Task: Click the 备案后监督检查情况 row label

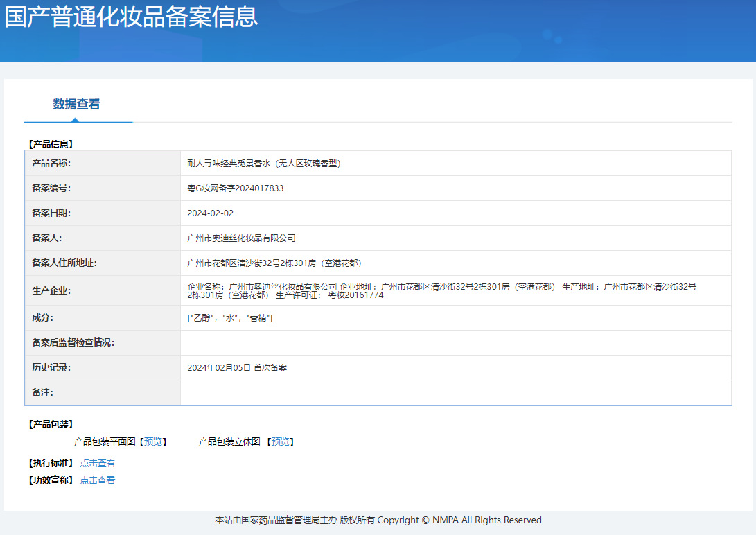Action: (73, 342)
